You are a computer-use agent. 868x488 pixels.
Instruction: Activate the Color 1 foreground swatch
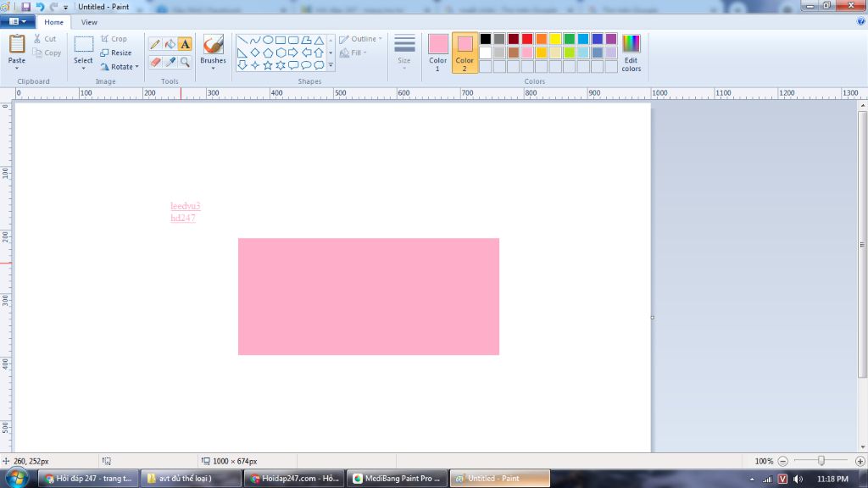[x=438, y=53]
